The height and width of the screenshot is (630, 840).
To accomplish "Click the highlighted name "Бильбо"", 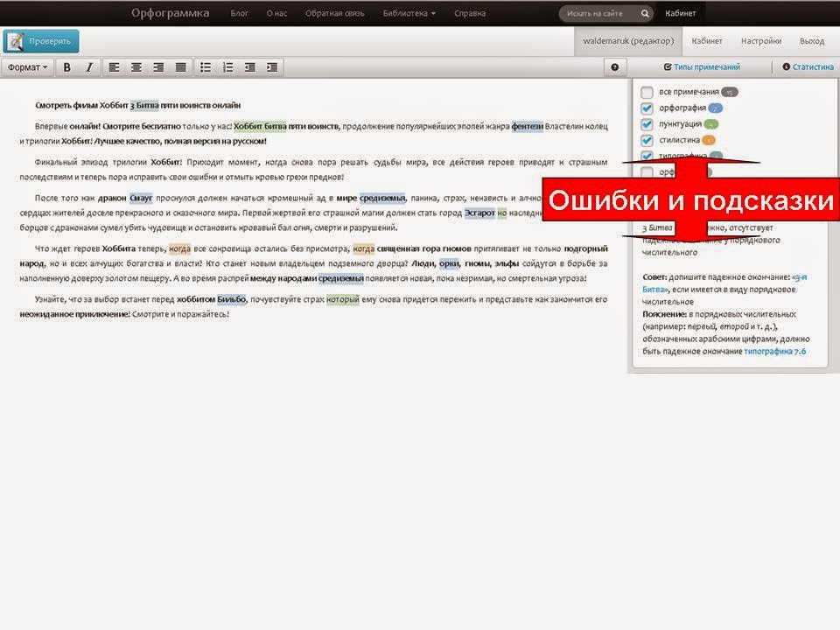I will (x=231, y=299).
